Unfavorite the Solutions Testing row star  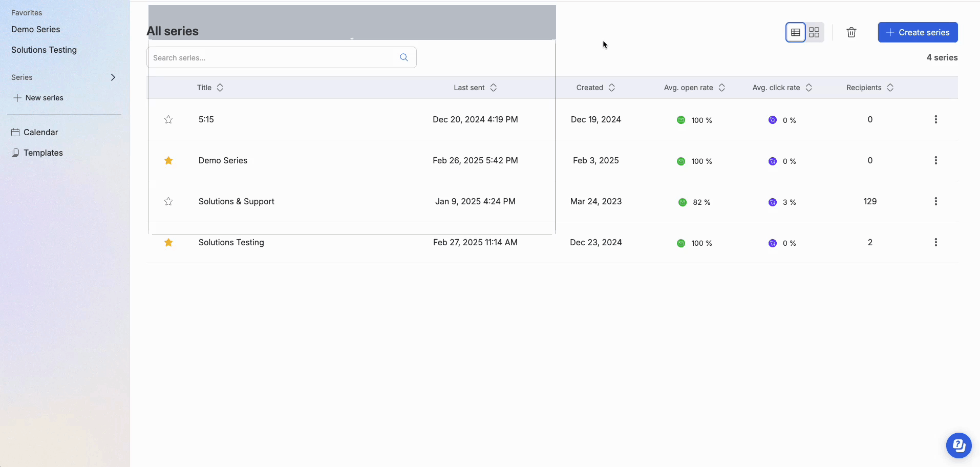click(168, 242)
